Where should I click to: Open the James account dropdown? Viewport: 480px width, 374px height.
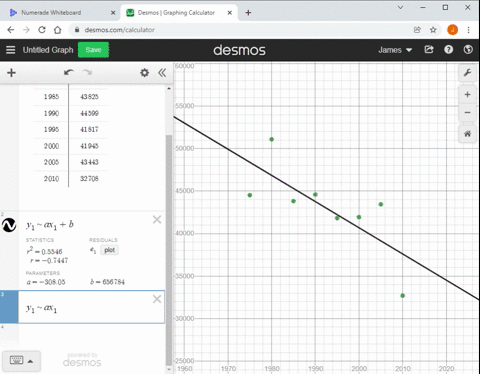(395, 50)
